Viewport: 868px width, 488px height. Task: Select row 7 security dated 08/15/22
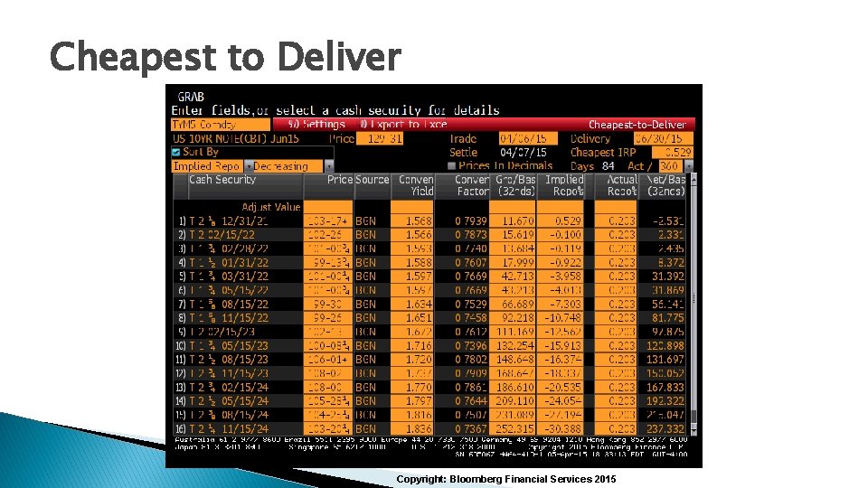[x=229, y=304]
